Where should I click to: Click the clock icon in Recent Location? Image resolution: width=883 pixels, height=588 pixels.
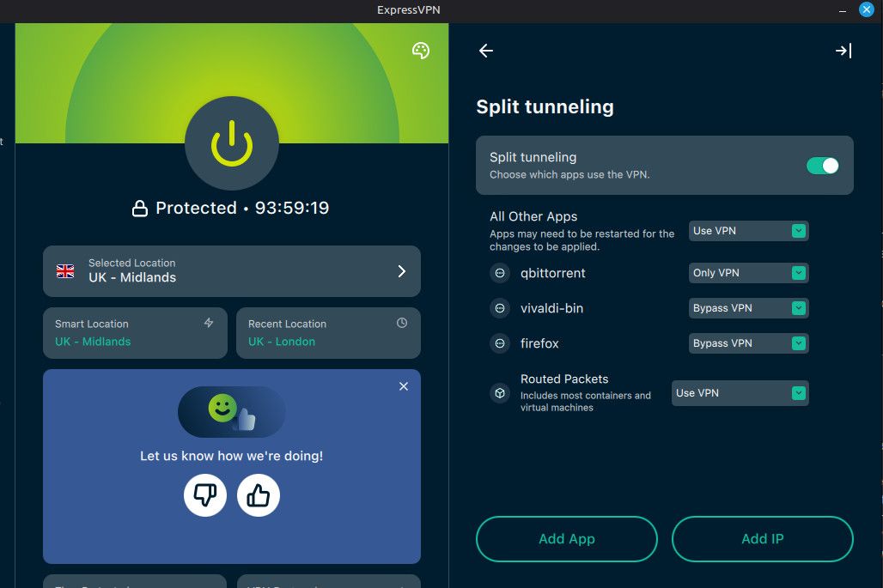point(401,323)
